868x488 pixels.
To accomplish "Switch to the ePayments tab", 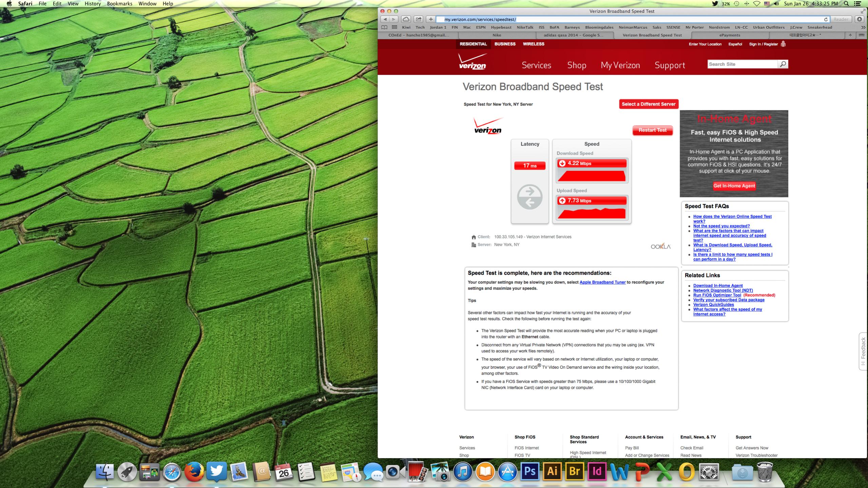I will tap(730, 35).
